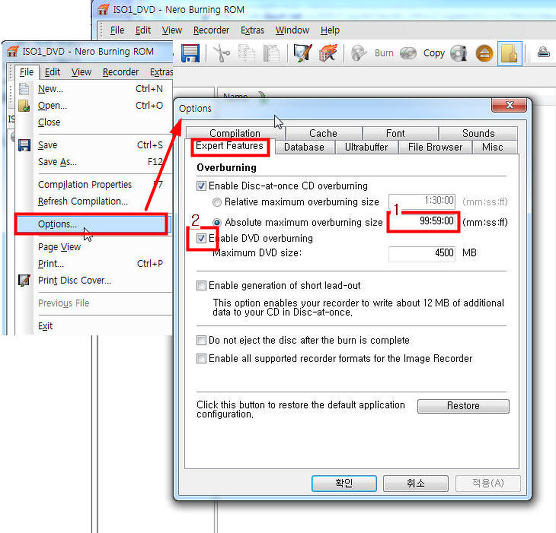Click the Cut scissors toolbar icon
The height and width of the screenshot is (533, 556).
pyautogui.click(x=222, y=54)
